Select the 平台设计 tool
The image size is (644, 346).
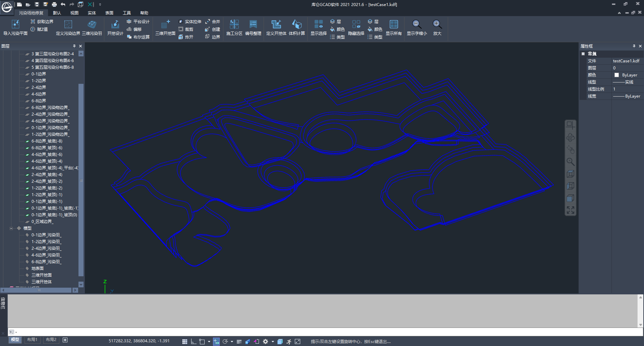pos(138,21)
